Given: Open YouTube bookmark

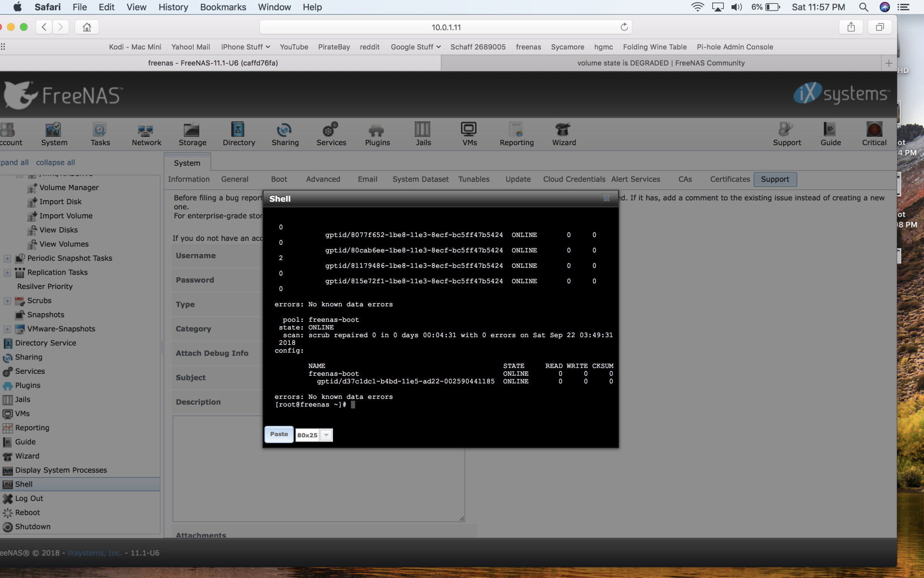Looking at the screenshot, I should point(294,47).
